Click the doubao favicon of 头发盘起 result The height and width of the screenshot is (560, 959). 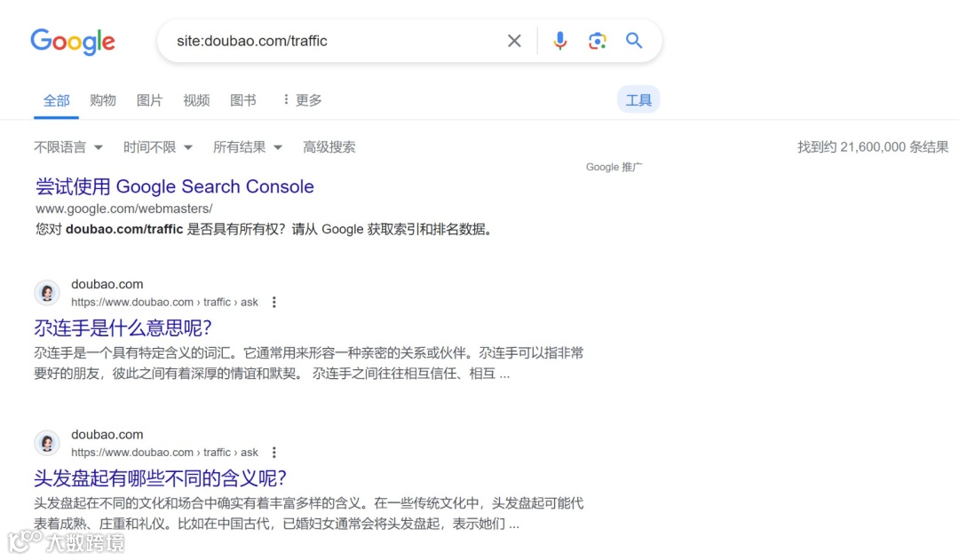pyautogui.click(x=47, y=443)
